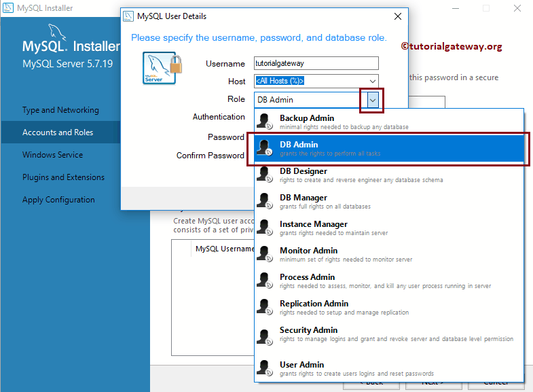
Task: Click 'rights needed to setup and manage replication' text
Action: point(344,313)
